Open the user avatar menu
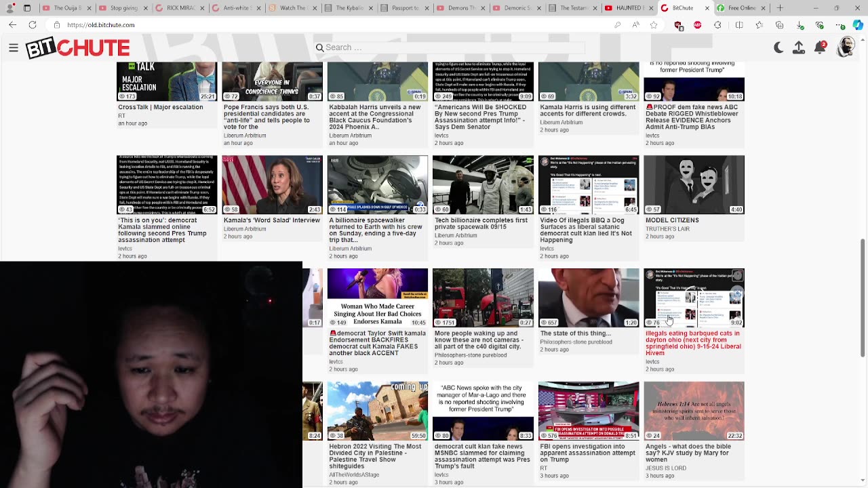 point(846,47)
